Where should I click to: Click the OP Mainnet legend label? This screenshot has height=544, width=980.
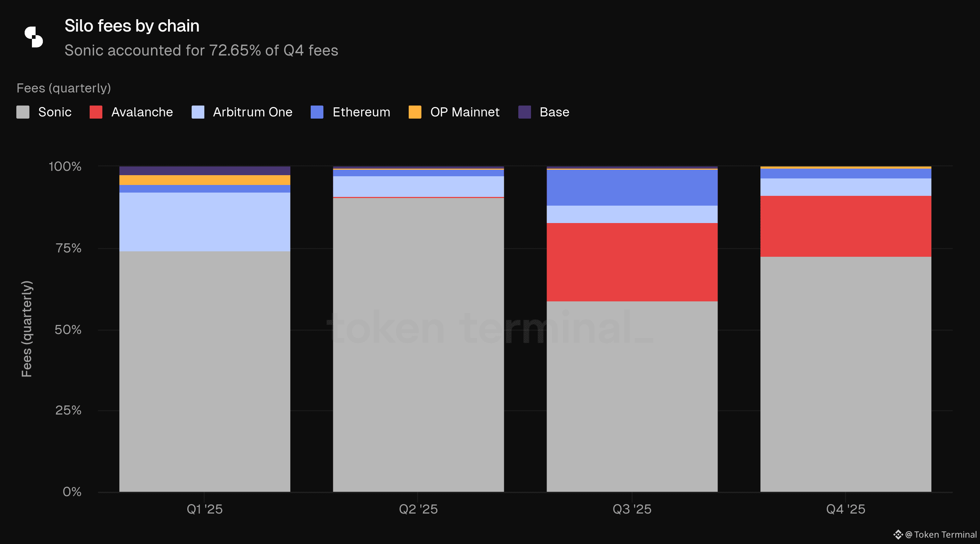(465, 112)
